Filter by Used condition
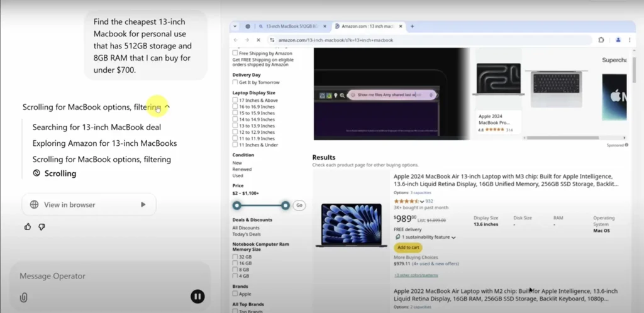The width and height of the screenshot is (644, 313). click(x=238, y=175)
